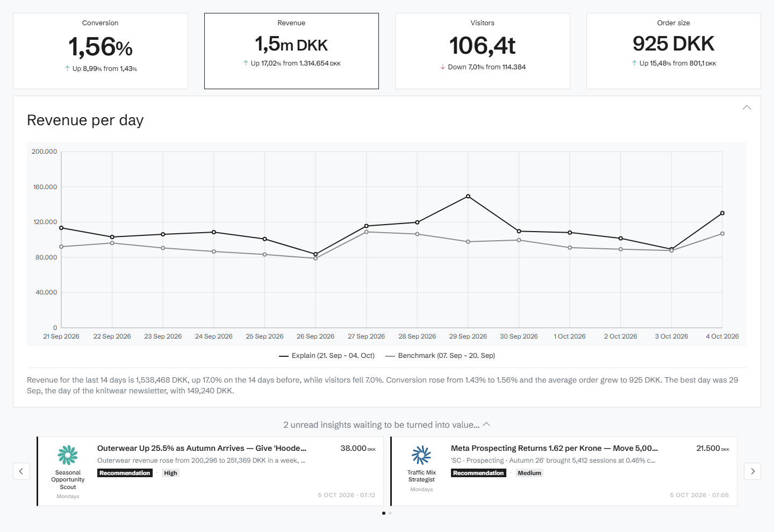Click the "5 OCT 2026 · 07:12" timestamp
Screen dimensions: 774x532
tap(347, 495)
